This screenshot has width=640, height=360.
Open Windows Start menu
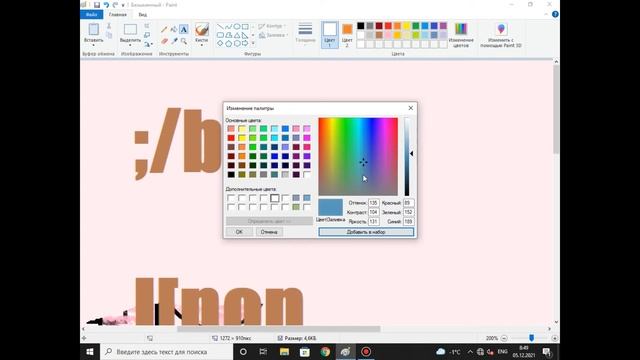[90, 351]
